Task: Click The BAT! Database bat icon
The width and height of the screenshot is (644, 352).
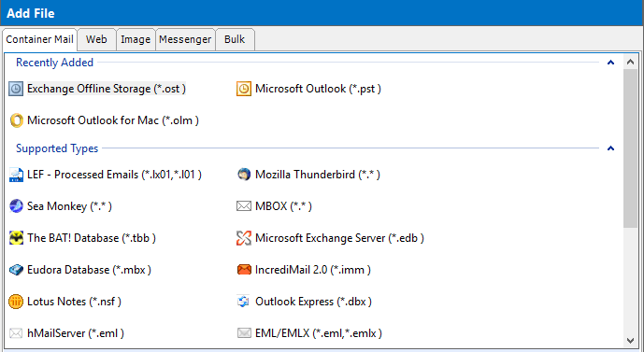Action: pyautogui.click(x=16, y=238)
